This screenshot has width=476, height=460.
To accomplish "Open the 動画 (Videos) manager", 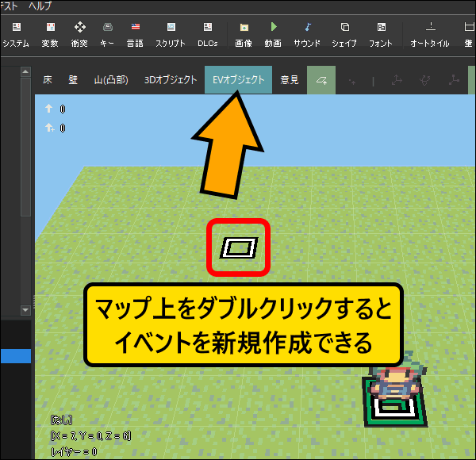I will click(x=274, y=34).
